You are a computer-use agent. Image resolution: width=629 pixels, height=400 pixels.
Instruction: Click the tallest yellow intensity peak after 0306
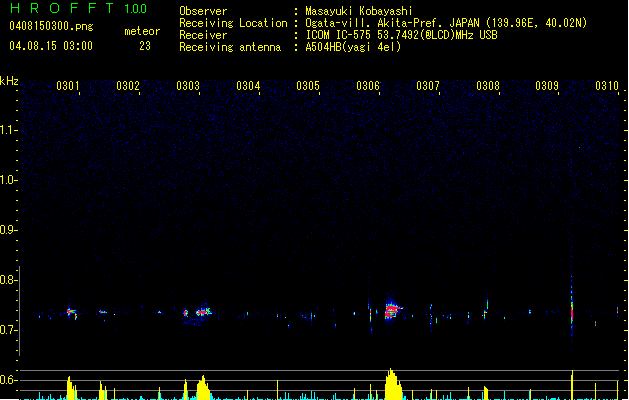(x=392, y=384)
